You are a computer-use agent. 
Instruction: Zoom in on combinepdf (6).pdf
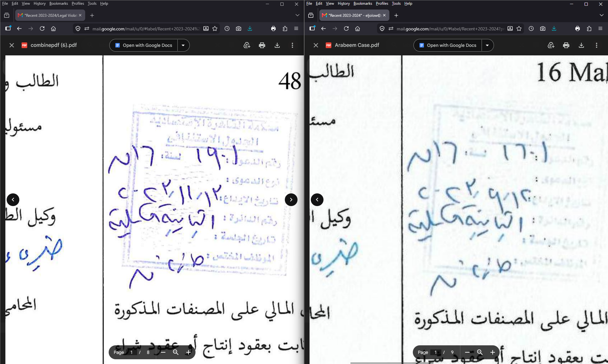(189, 352)
